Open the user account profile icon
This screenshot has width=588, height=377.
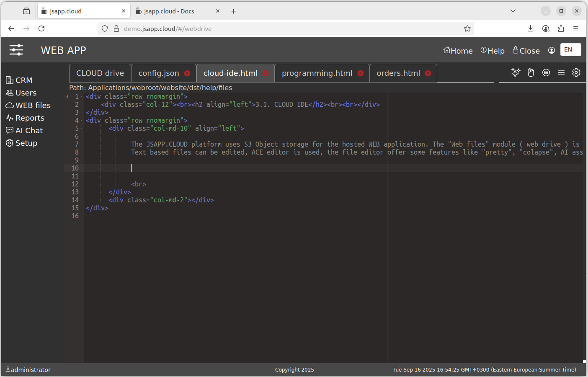552,50
